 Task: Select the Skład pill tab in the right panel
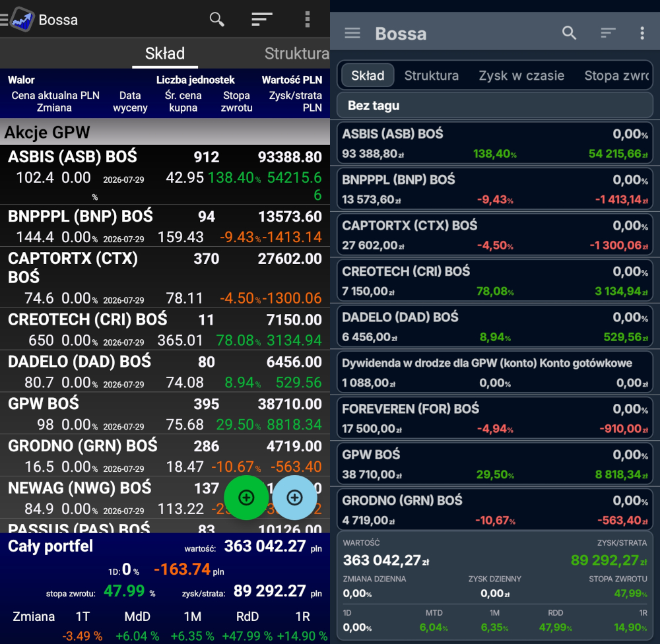point(368,75)
